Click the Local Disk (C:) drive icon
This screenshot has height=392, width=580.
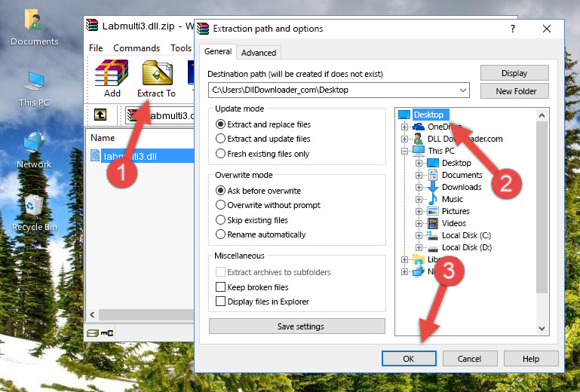pos(432,235)
